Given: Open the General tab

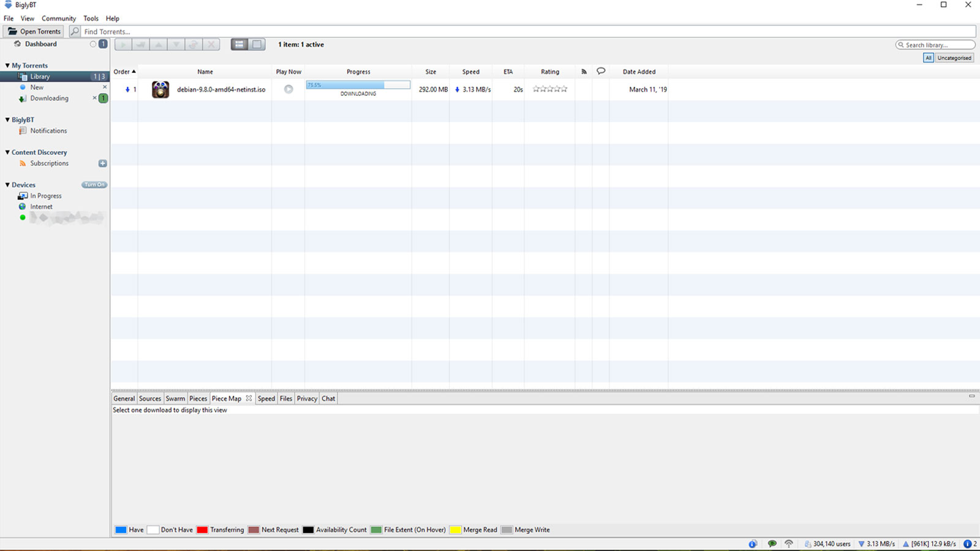Looking at the screenshot, I should 124,399.
